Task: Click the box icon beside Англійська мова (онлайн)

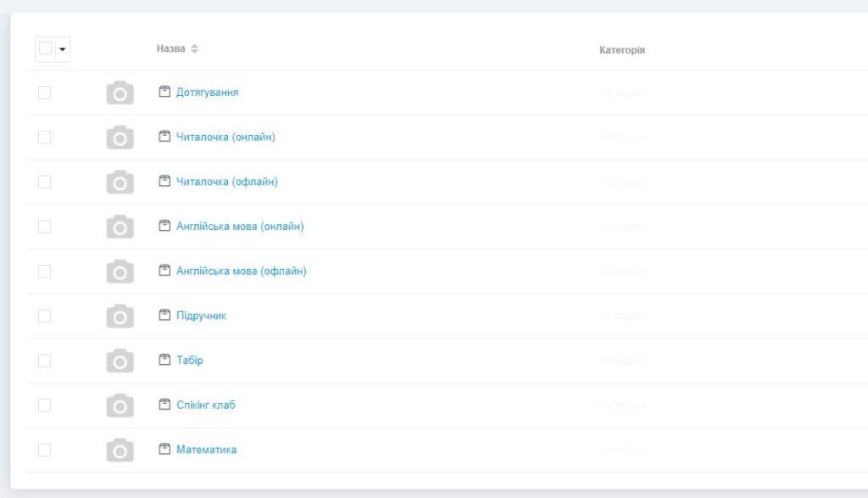Action: (x=164, y=226)
